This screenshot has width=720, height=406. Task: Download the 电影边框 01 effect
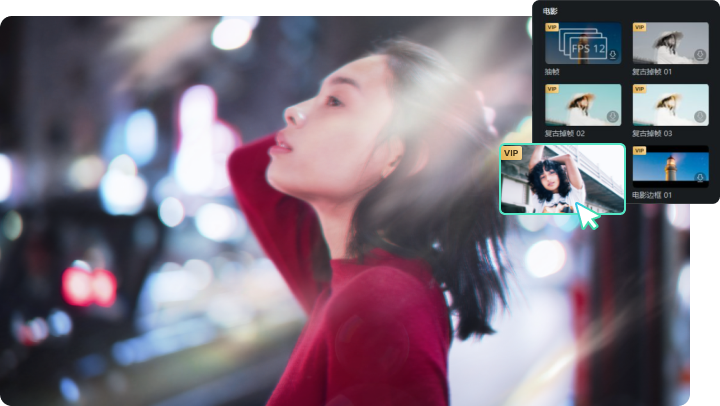coord(700,177)
